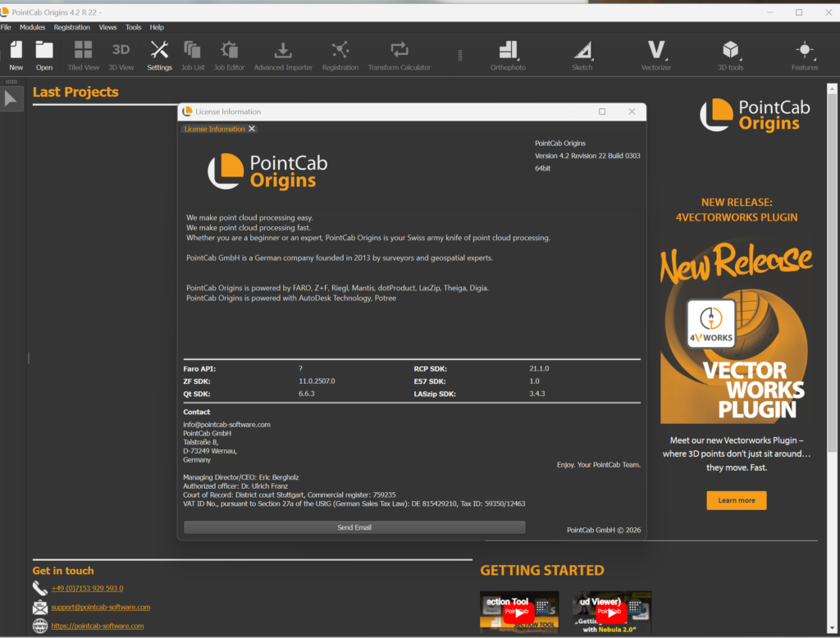Open the File menu
This screenshot has width=840, height=638.
point(6,27)
